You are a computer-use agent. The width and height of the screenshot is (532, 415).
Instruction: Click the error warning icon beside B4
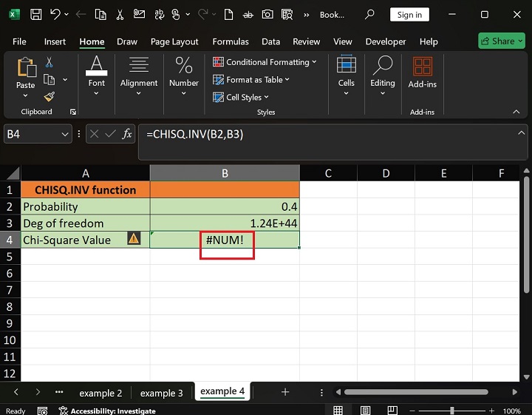click(134, 238)
